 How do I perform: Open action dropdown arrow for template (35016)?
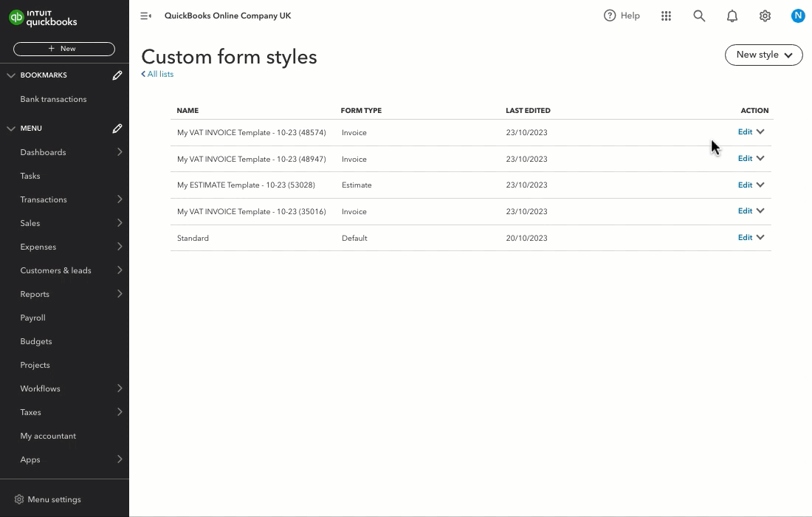coord(760,210)
